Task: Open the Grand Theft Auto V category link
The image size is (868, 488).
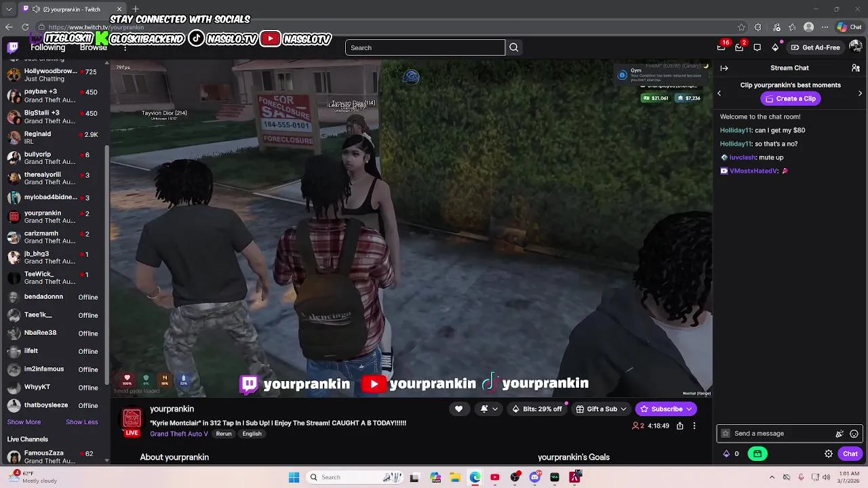Action: [x=179, y=434]
